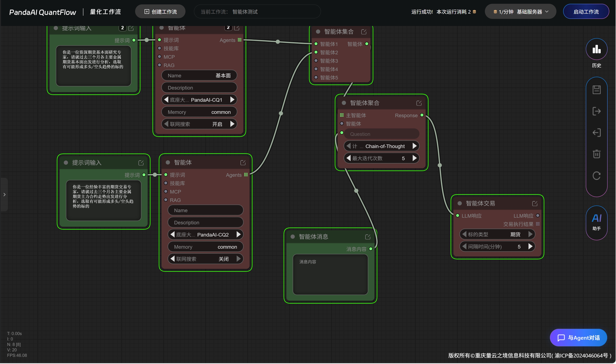Click the refresh circular arrow icon

click(596, 176)
